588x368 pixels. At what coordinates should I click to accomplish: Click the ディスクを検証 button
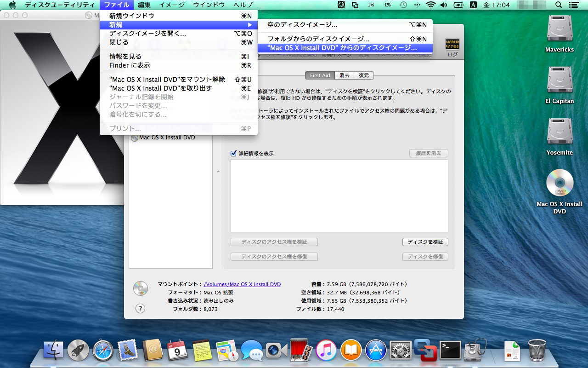(425, 242)
